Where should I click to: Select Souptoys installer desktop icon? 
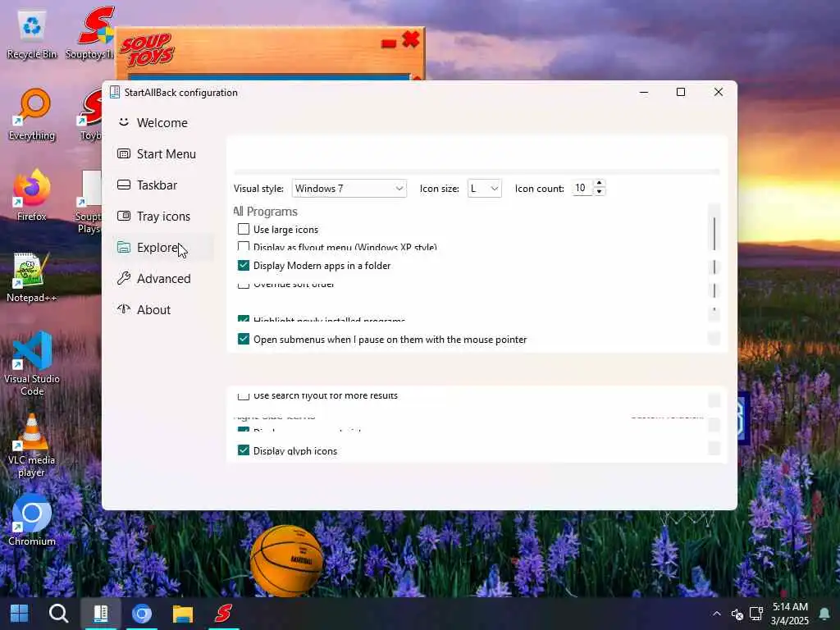[x=90, y=33]
